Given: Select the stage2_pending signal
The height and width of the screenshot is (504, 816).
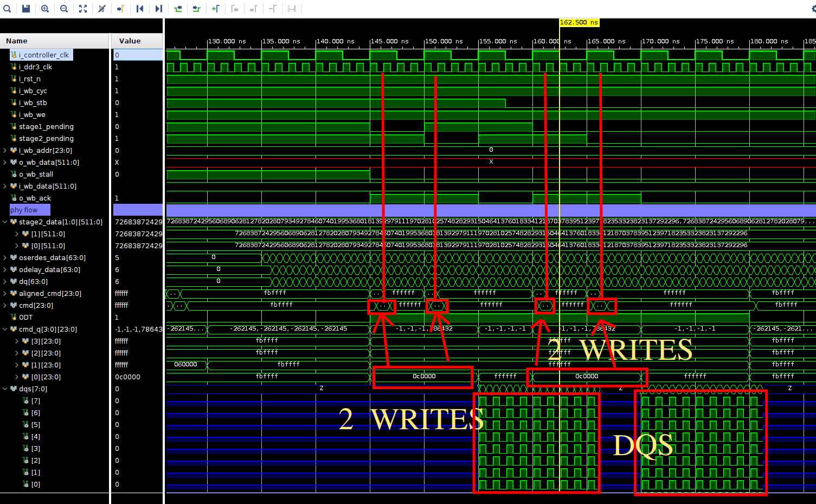Looking at the screenshot, I should pyautogui.click(x=46, y=139).
